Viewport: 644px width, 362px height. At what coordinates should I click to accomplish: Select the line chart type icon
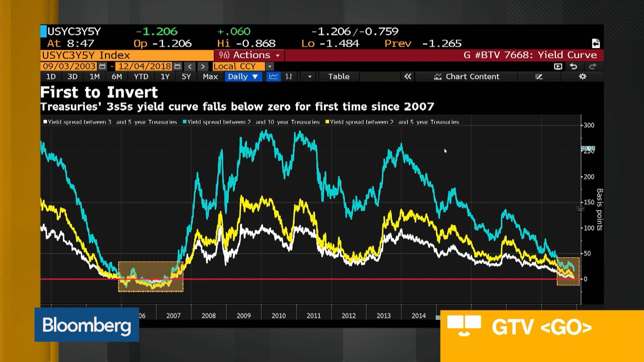(273, 76)
